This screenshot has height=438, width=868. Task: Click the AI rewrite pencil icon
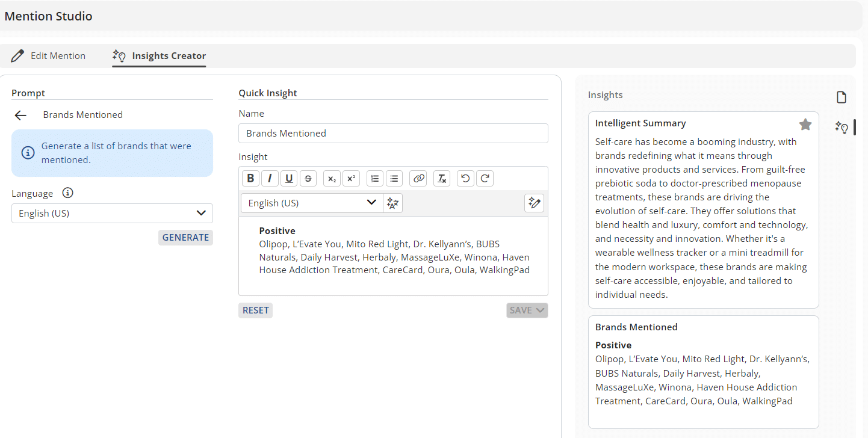coord(534,203)
